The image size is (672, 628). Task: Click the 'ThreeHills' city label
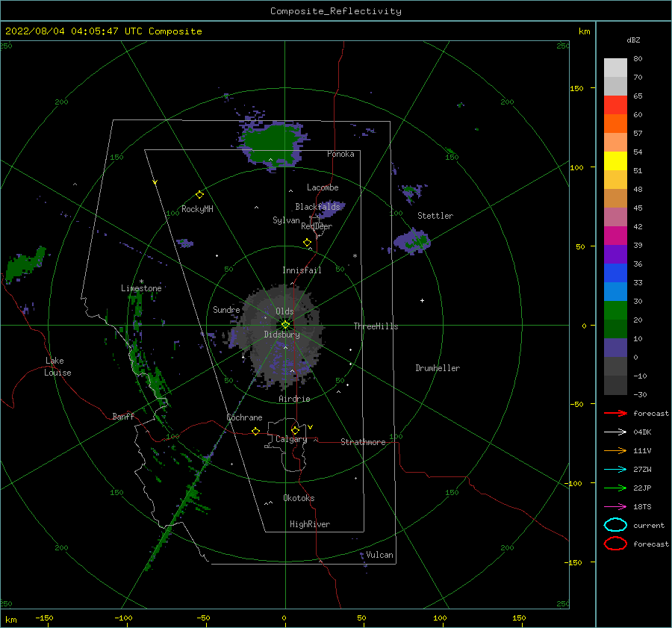pos(376,326)
